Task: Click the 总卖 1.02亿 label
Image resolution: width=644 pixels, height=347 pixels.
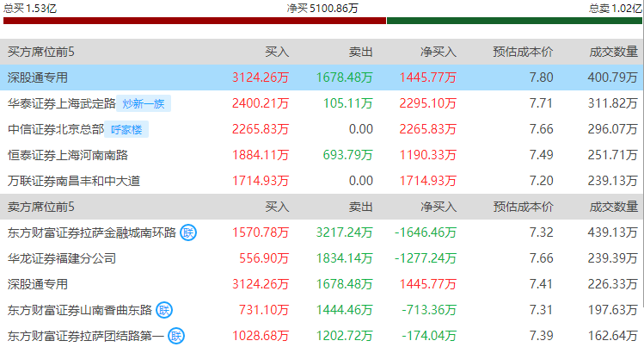Action: [x=616, y=9]
